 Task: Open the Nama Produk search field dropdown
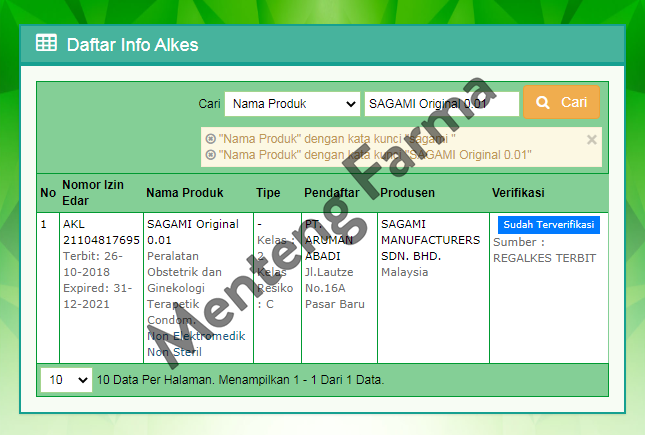click(x=292, y=104)
